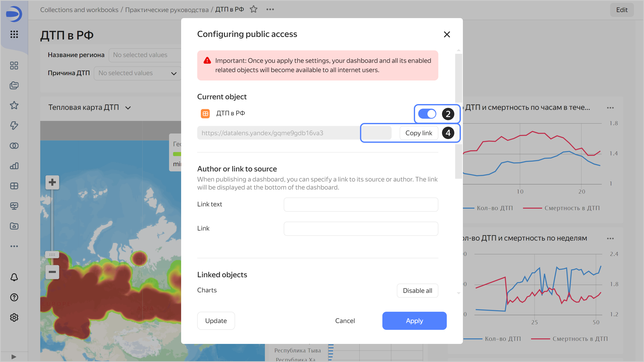Open the breadcrumb three-dots more menu

click(x=270, y=10)
